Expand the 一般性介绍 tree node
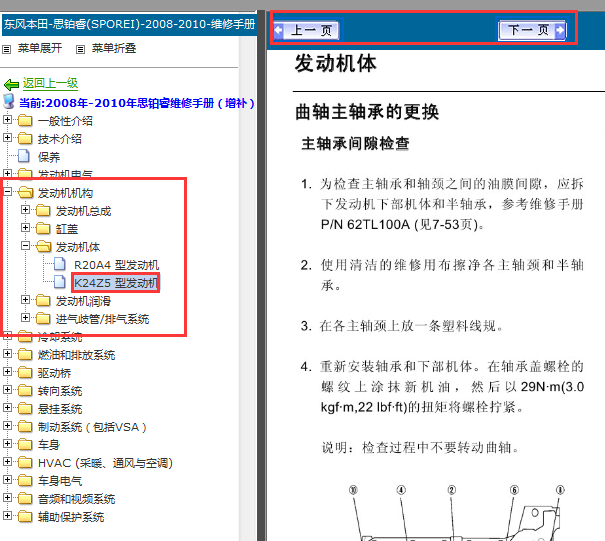This screenshot has height=541, width=605. click(x=7, y=120)
